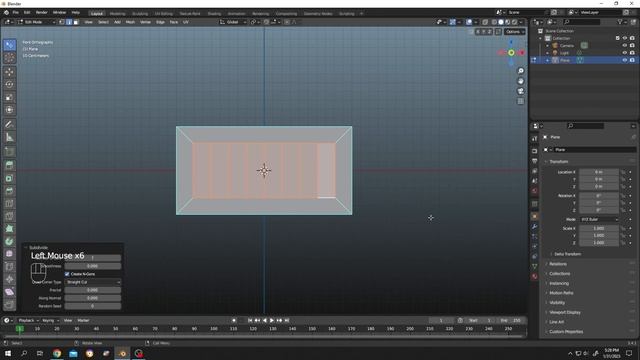This screenshot has width=640, height=360.
Task: Hide Light in viewport via eye icon
Action: coord(624,53)
